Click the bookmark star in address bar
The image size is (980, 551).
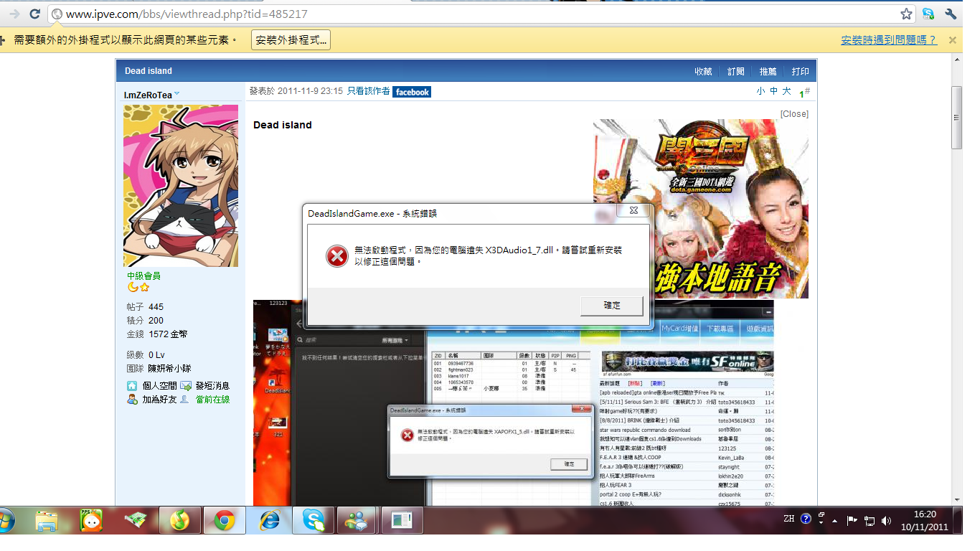(907, 14)
